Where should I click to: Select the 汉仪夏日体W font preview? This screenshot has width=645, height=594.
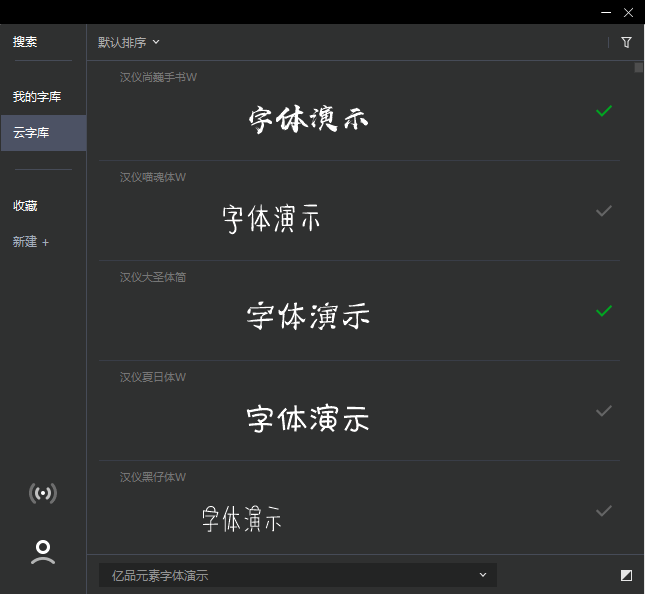(x=309, y=418)
